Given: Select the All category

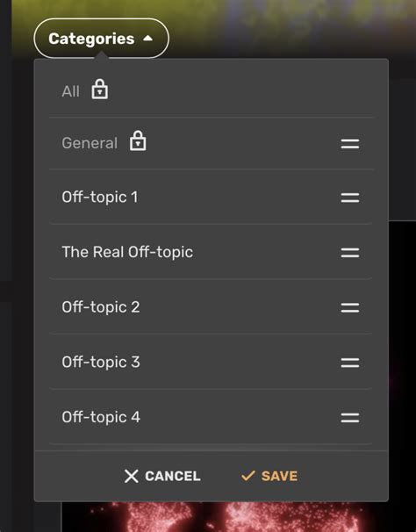Looking at the screenshot, I should pos(71,91).
